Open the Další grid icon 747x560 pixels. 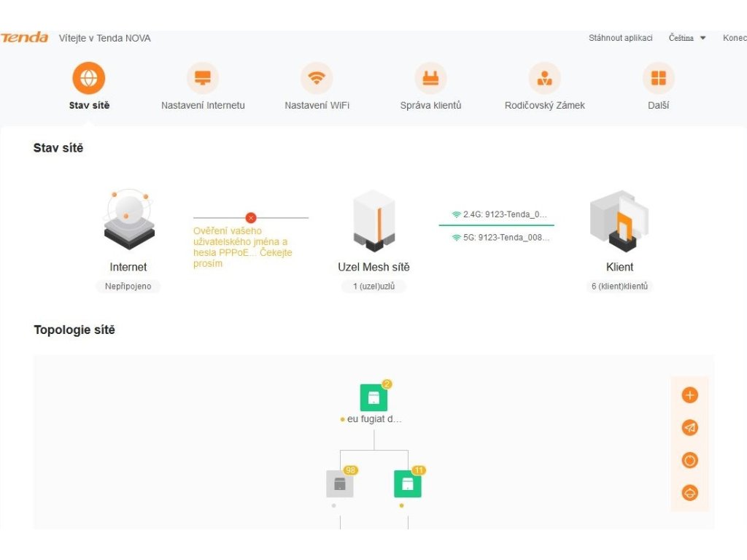[x=659, y=78]
